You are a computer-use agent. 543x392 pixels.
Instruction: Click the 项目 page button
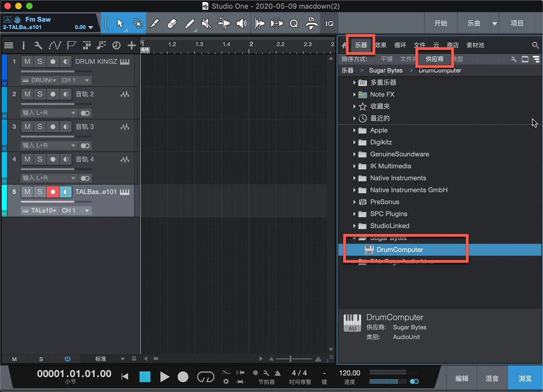tap(517, 23)
